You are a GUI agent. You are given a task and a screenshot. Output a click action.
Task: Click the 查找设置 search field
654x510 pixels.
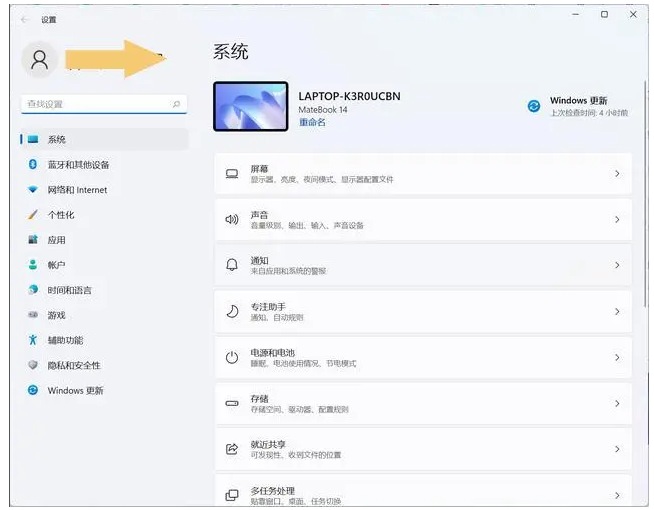(104, 104)
